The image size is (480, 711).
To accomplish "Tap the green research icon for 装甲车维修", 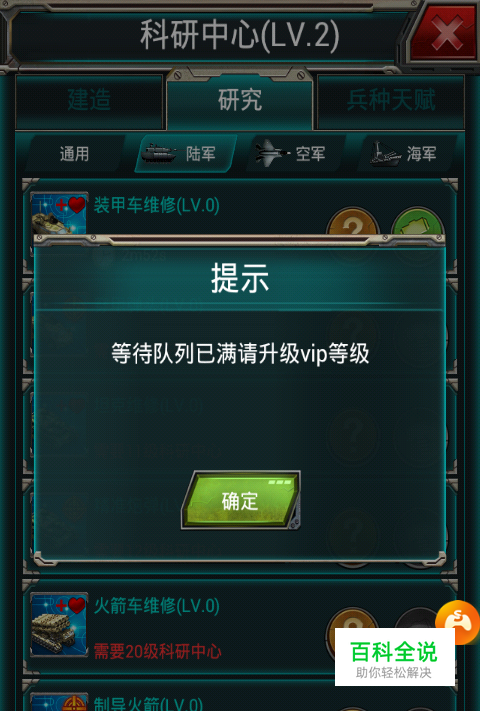I will 418,221.
